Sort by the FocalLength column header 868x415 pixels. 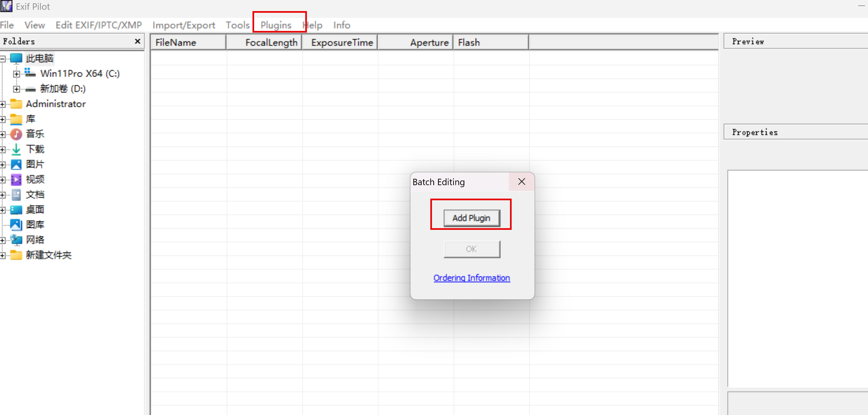(x=264, y=42)
